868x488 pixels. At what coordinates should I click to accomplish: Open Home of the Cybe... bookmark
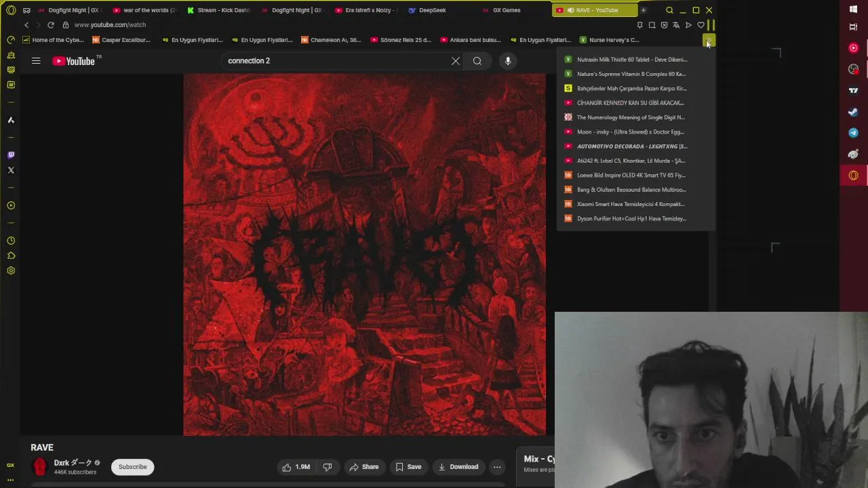click(x=53, y=40)
